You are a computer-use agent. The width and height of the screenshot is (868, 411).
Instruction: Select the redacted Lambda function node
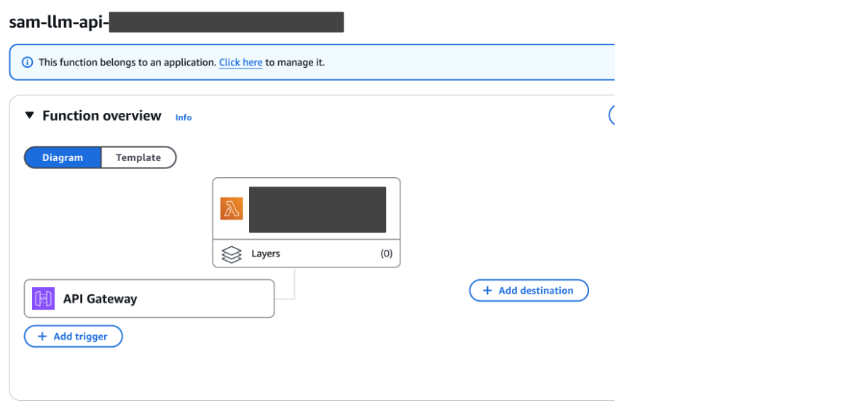coord(317,209)
